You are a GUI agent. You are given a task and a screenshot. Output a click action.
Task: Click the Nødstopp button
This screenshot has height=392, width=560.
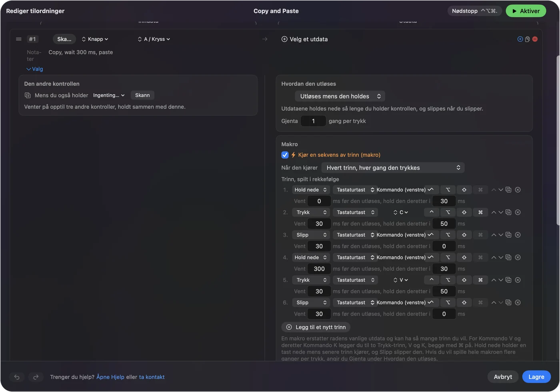(x=474, y=11)
